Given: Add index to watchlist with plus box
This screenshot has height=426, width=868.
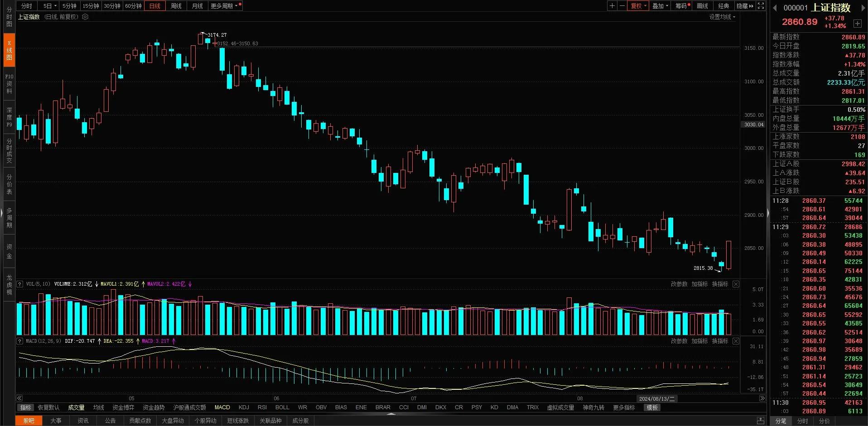Looking at the screenshot, I should [x=857, y=24].
